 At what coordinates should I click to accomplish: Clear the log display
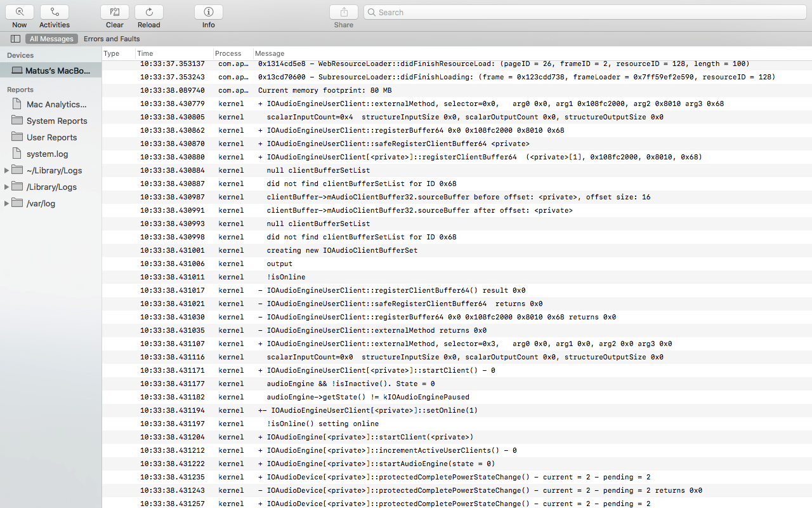(115, 12)
